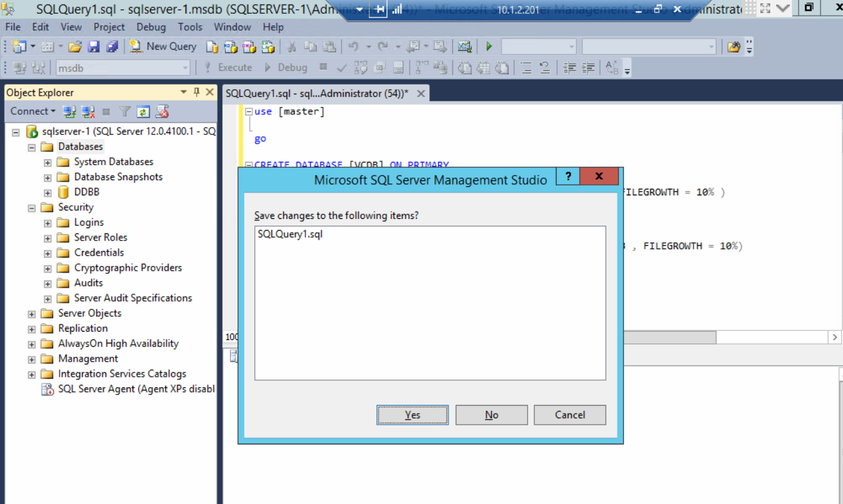This screenshot has height=504, width=843.
Task: Expand the DDBB database node
Action: [47, 193]
